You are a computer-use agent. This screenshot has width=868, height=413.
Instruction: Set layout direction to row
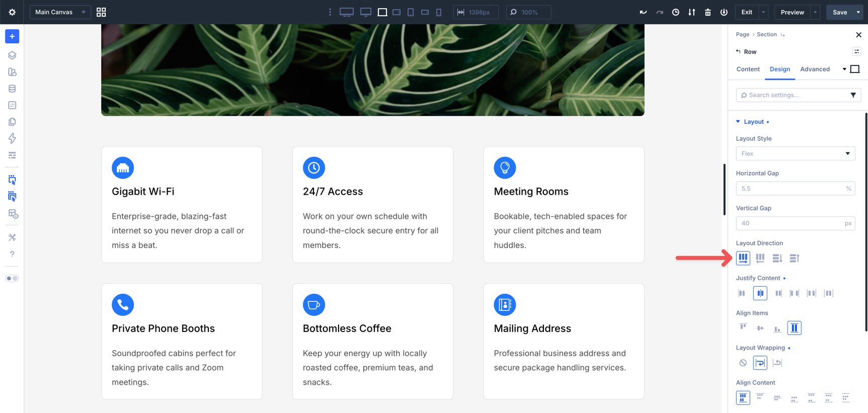coord(743,258)
